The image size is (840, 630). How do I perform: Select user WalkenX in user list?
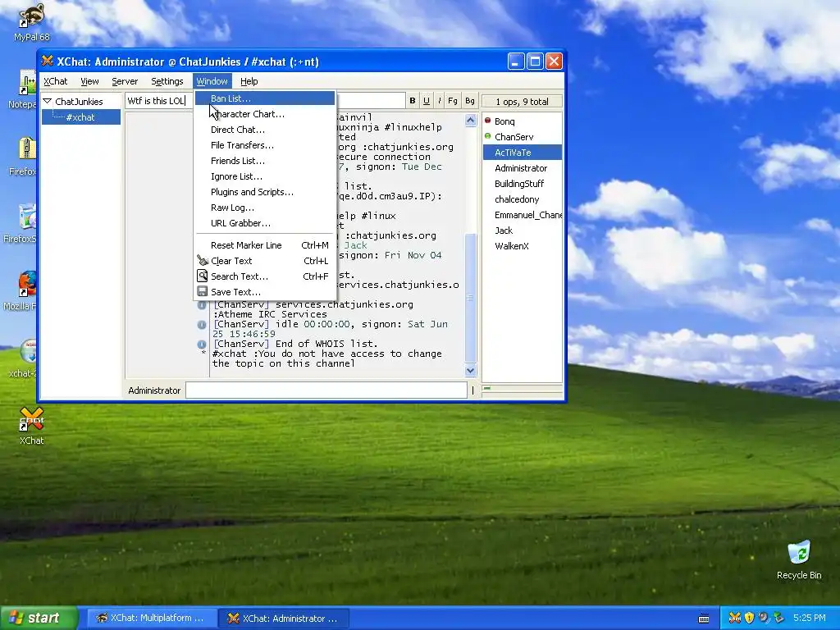tap(512, 246)
